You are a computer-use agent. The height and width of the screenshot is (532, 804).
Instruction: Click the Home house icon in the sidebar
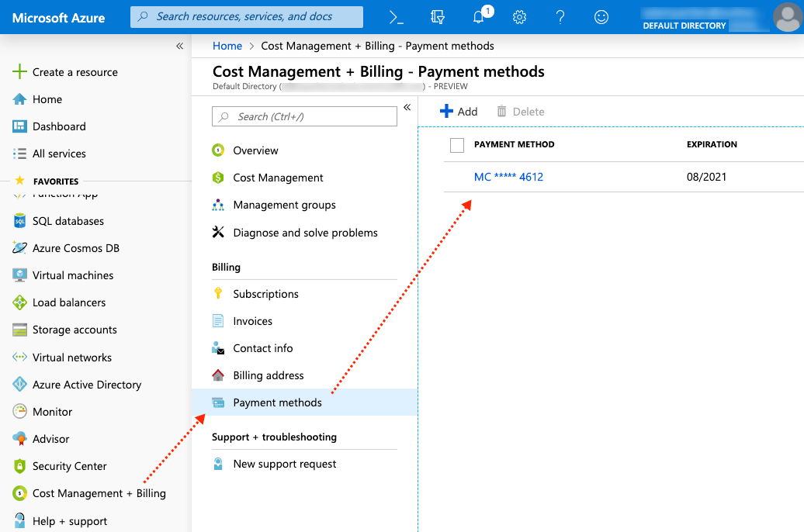coord(19,99)
